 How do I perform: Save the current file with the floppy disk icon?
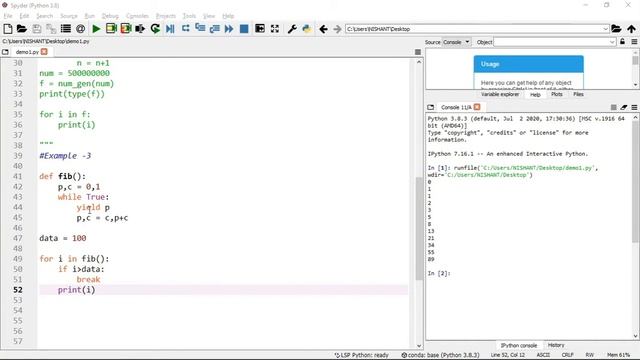pos(37,29)
